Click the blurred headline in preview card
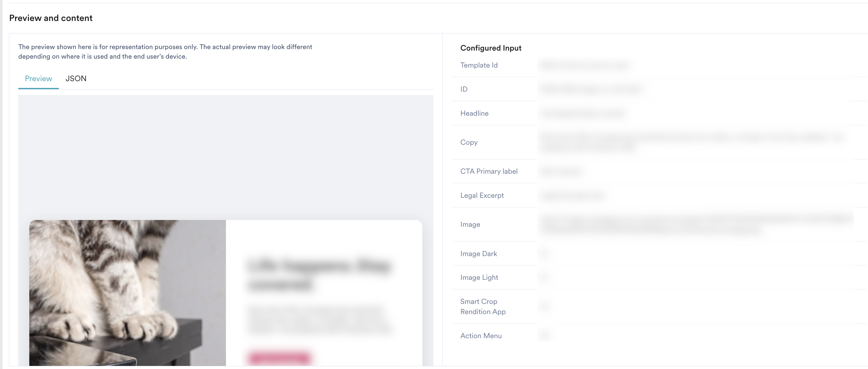This screenshot has height=369, width=868. pyautogui.click(x=319, y=274)
